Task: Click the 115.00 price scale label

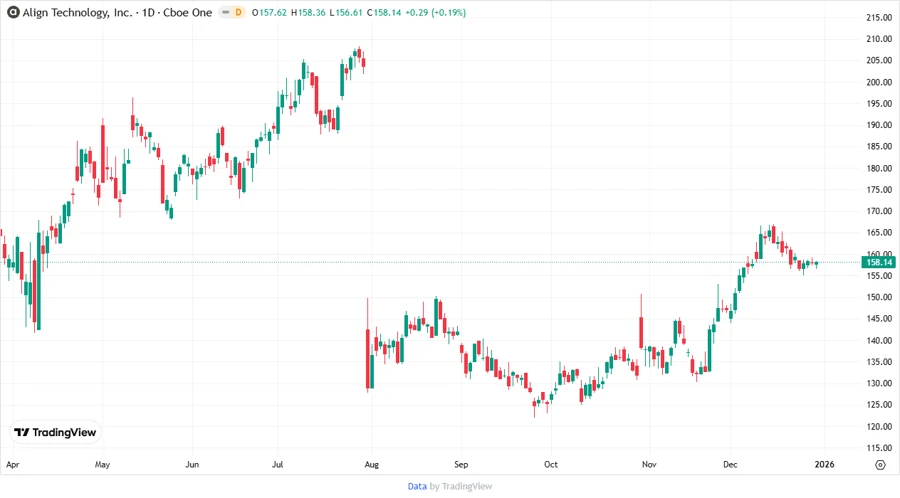Action: tap(879, 448)
